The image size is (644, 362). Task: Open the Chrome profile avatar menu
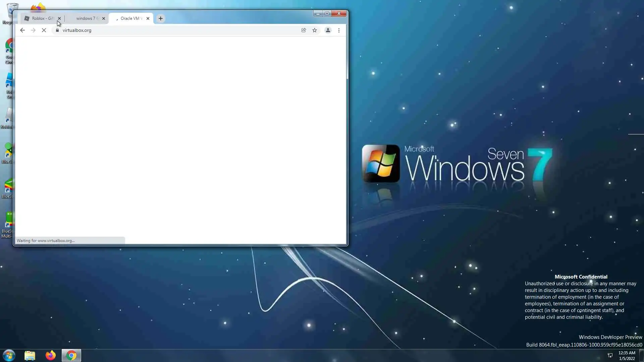pyautogui.click(x=328, y=30)
